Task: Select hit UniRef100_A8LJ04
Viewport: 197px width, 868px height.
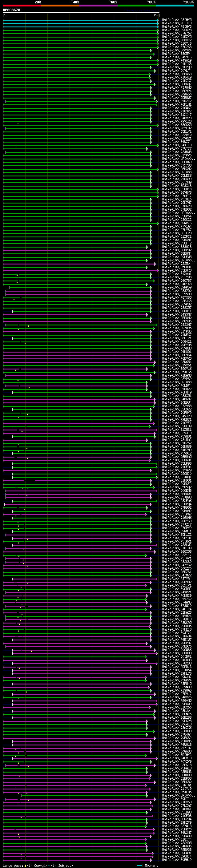Action: [x=177, y=711]
